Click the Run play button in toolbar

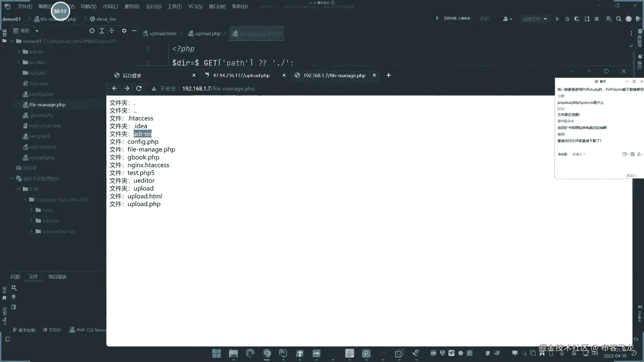click(557, 19)
